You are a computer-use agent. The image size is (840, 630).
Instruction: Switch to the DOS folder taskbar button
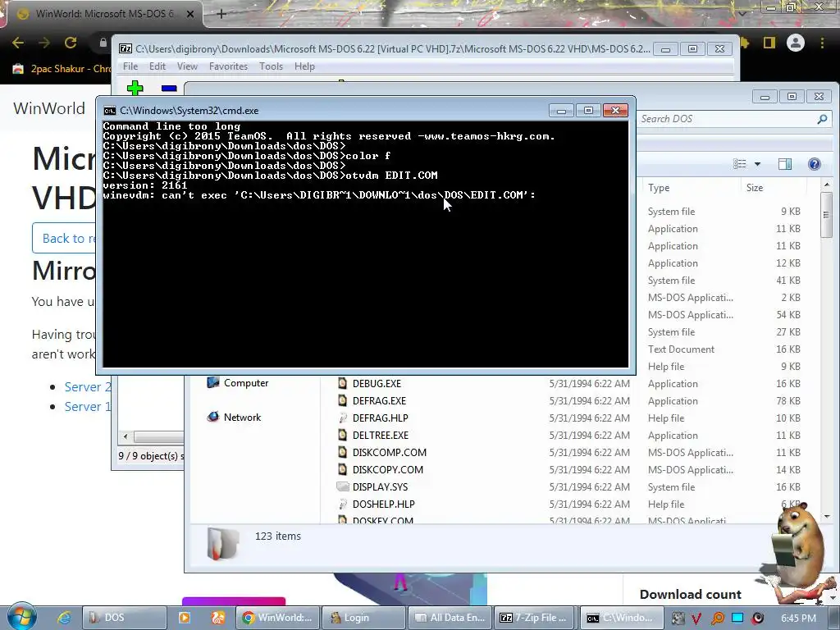coord(124,618)
